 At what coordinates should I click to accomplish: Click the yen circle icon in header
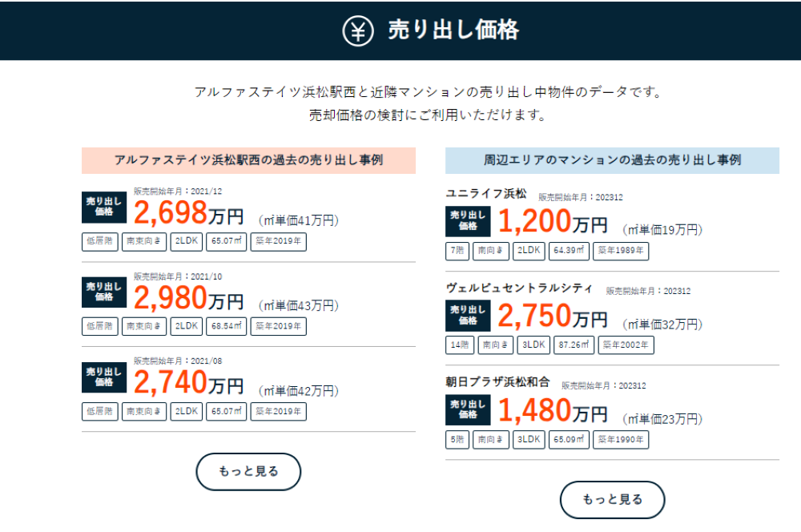(357, 30)
